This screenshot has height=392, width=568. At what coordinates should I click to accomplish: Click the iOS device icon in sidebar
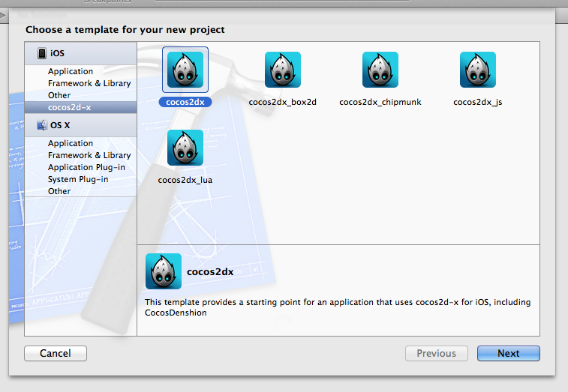pyautogui.click(x=42, y=53)
